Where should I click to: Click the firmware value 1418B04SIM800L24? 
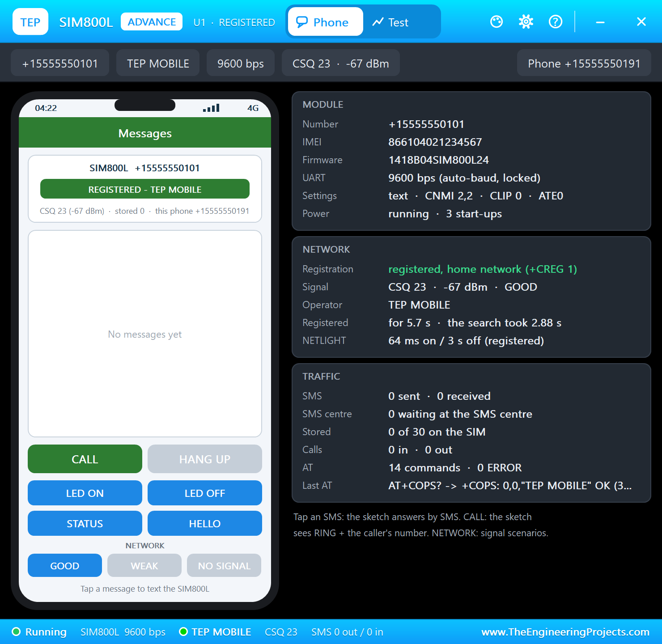[438, 160]
